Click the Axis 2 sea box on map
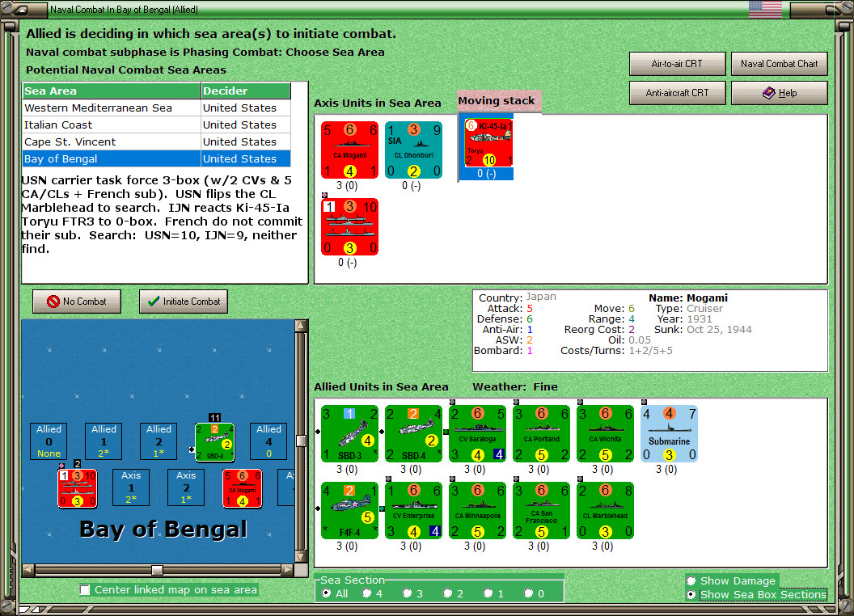This screenshot has width=854, height=616. click(186, 487)
